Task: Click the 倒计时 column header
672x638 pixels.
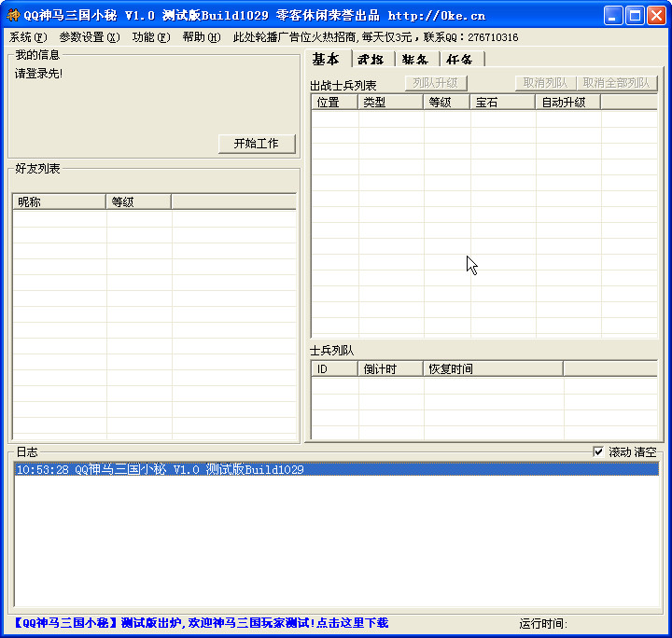Action: coord(390,368)
